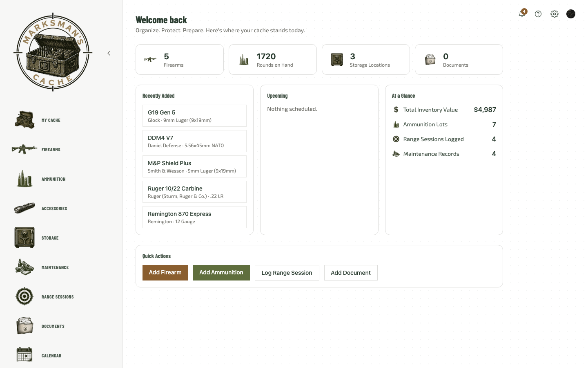Go to MY CACHE menu label
This screenshot has height=368, width=588.
51,120
